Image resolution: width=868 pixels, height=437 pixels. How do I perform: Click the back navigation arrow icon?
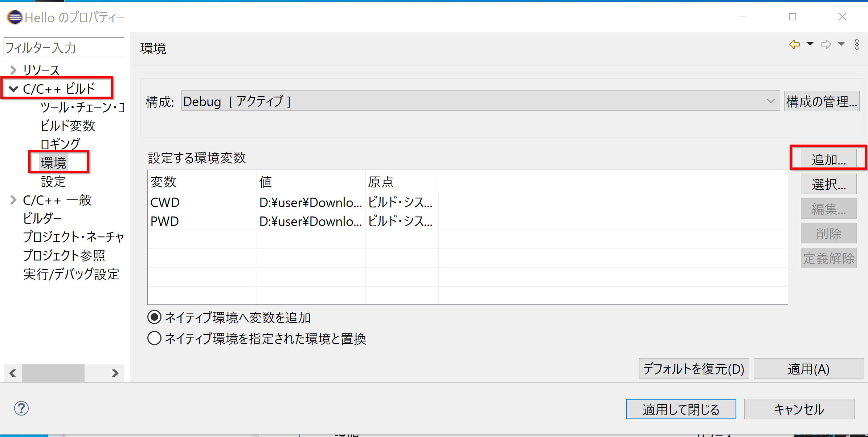tap(794, 44)
